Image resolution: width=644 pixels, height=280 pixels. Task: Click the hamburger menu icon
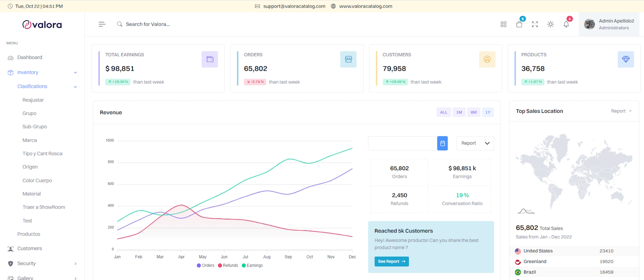point(102,24)
